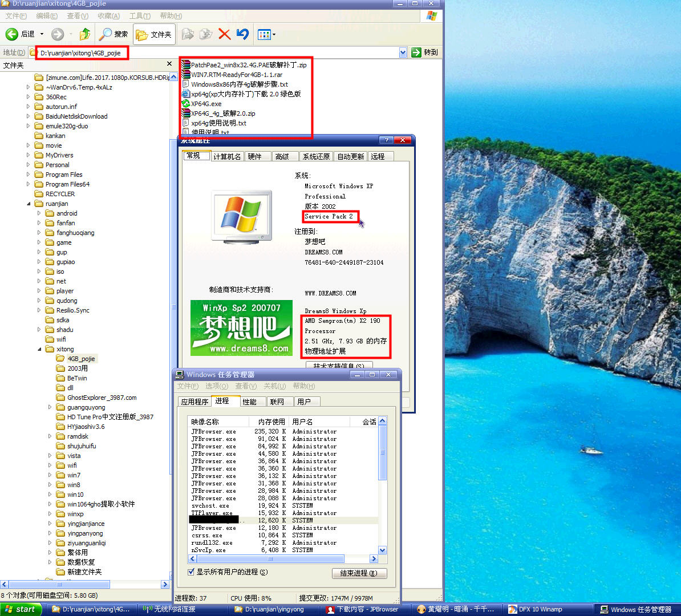Select xp64g 下载 2.0 绿色版 web page icon
681x616 pixels.
coord(186,94)
